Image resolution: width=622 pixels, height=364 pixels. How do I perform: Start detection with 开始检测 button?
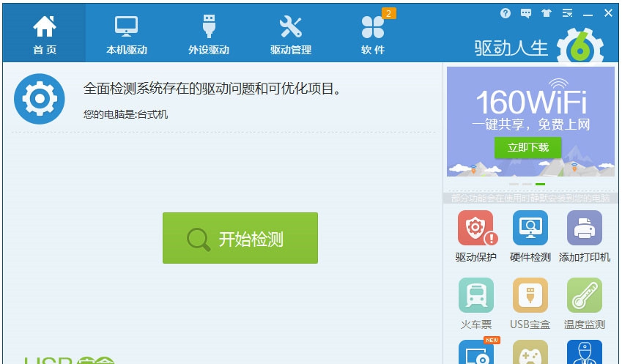pos(240,238)
